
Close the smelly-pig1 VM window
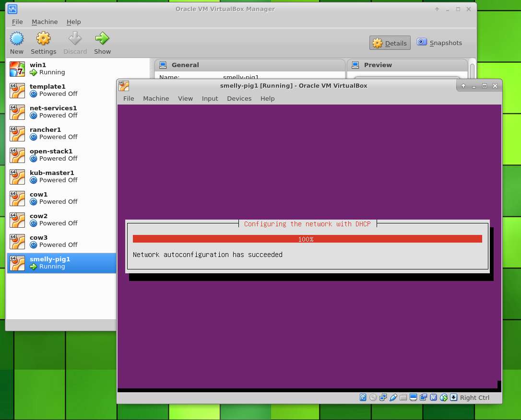[x=495, y=86]
